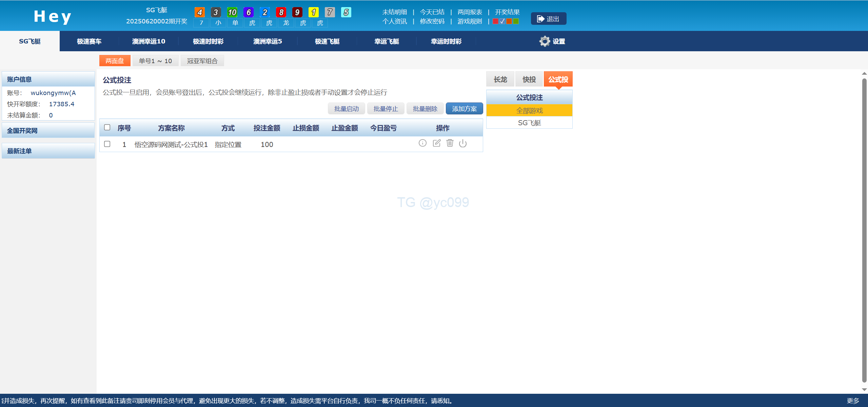This screenshot has width=868, height=407.
Task: Choose the red theme color swatch
Action: (x=495, y=21)
